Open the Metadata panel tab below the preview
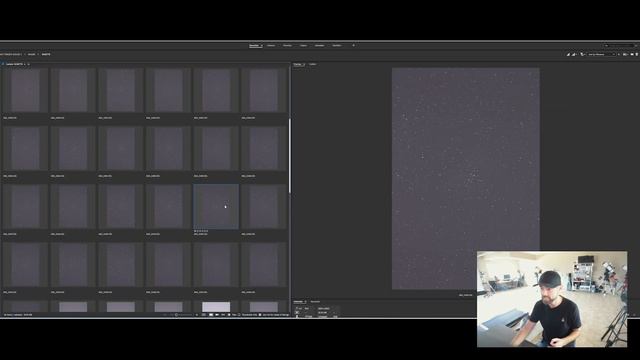Image resolution: width=640 pixels, height=360 pixels. click(299, 302)
